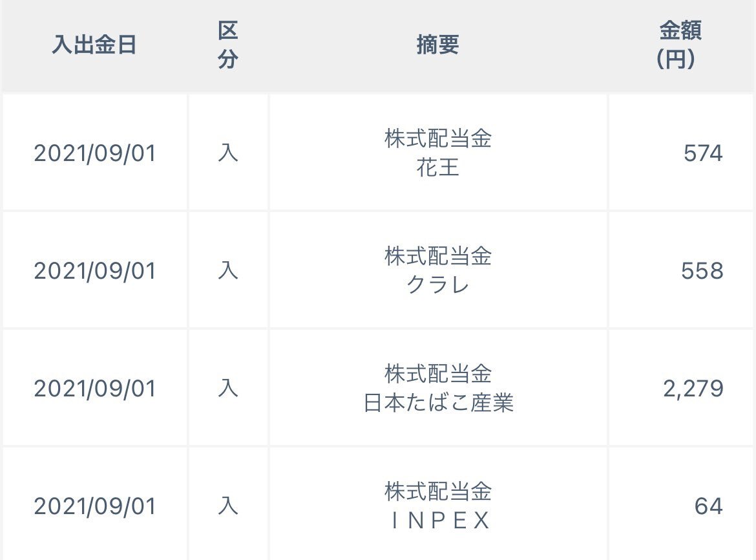Select the クラレ dividend row description
This screenshot has height=560, width=756.
click(x=438, y=270)
